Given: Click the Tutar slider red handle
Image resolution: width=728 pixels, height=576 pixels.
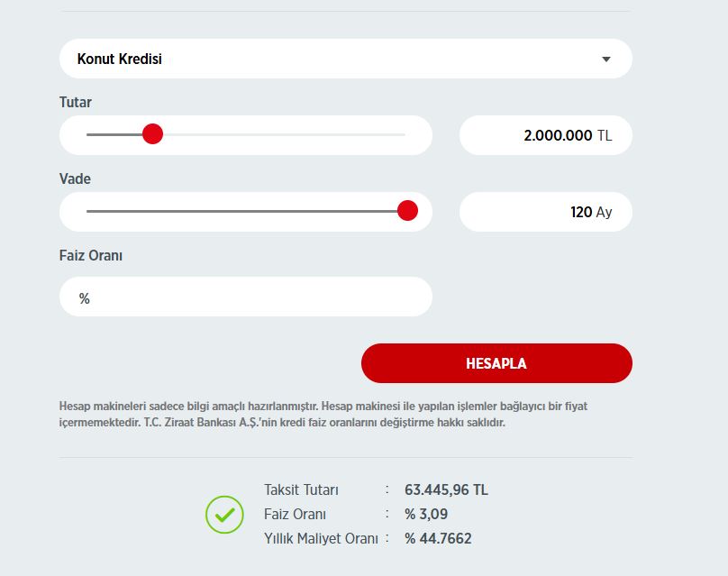Looking at the screenshot, I should [x=152, y=134].
